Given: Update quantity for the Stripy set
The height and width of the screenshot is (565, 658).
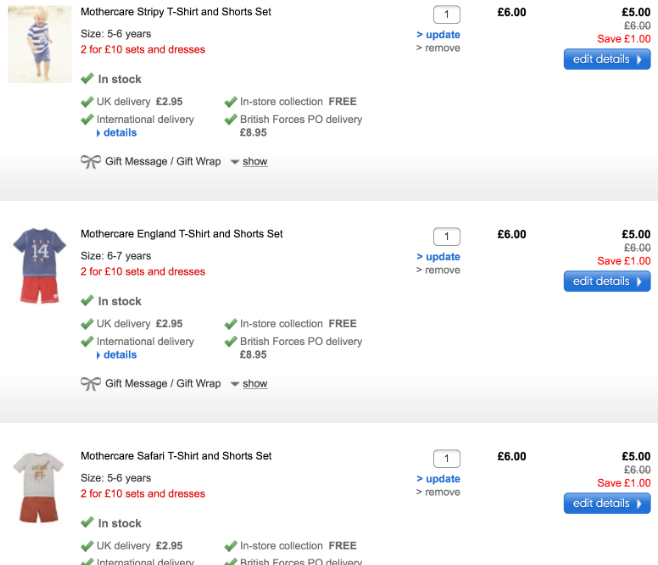Looking at the screenshot, I should (x=442, y=35).
